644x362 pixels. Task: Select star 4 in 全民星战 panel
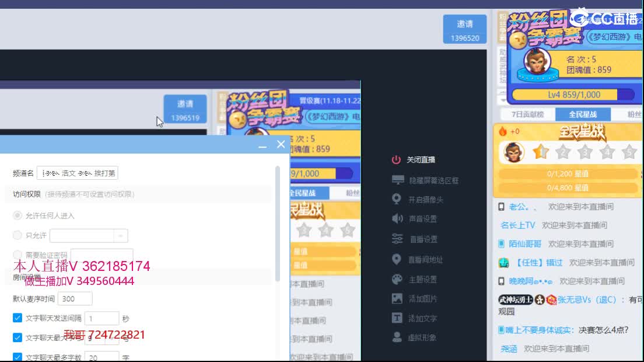coord(607,152)
